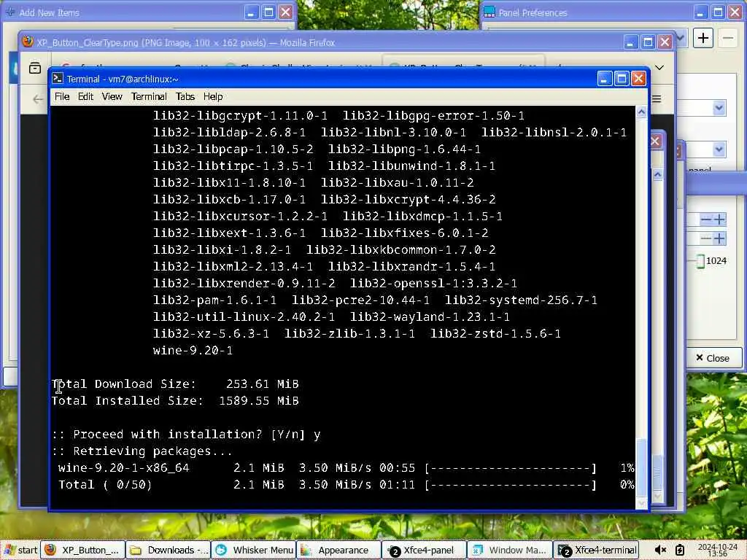Switch to Whisker Menu taskbar item

(253, 550)
